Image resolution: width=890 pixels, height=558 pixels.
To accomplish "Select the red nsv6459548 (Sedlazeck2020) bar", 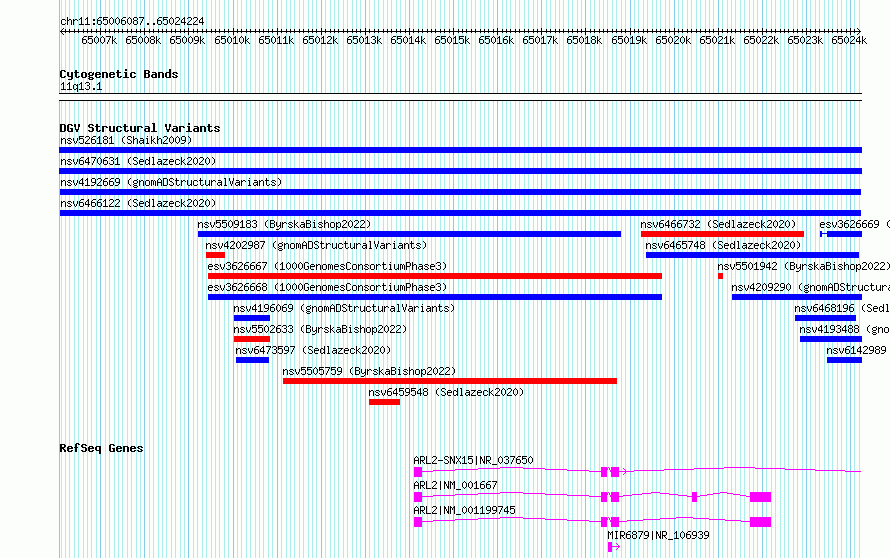I will point(384,402).
